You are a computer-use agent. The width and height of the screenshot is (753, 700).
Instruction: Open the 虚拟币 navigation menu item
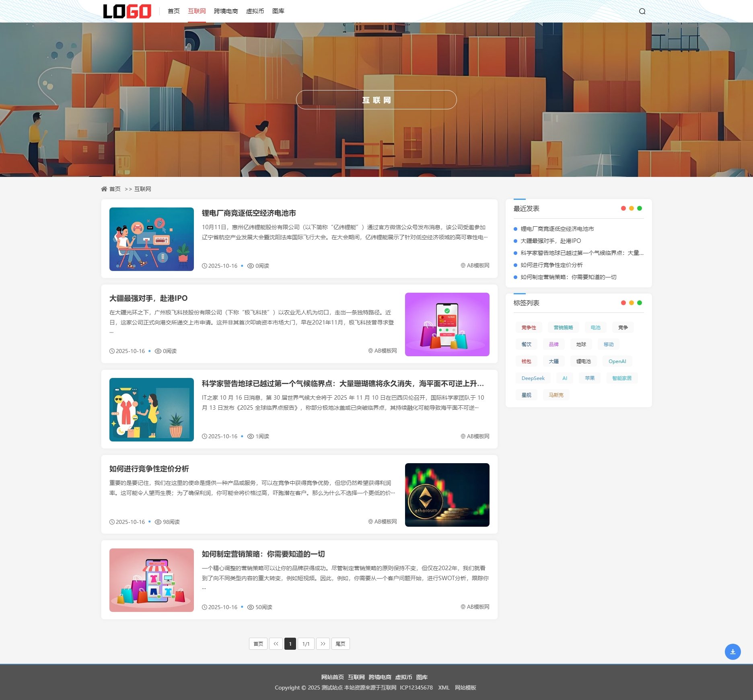pyautogui.click(x=255, y=11)
